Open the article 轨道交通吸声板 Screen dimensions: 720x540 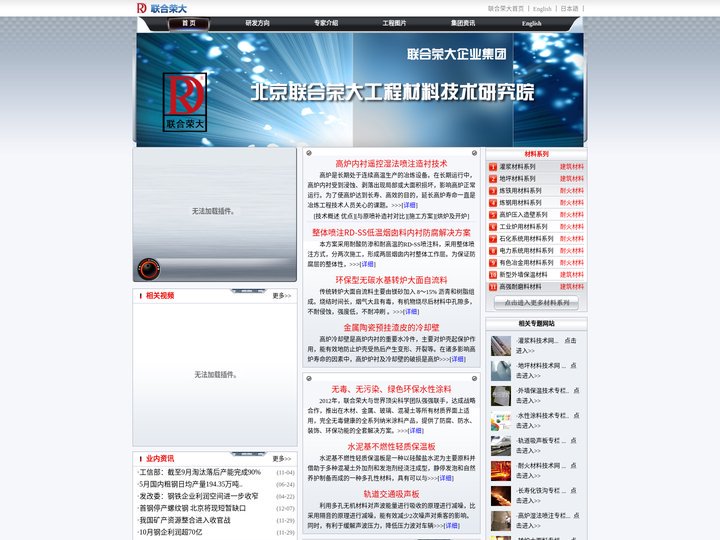(x=391, y=494)
